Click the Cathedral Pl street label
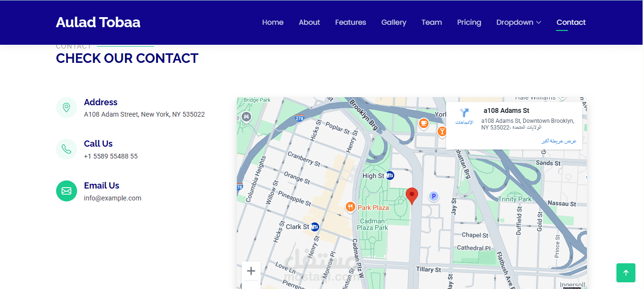Screen dimensions: 644x289 tap(473, 248)
